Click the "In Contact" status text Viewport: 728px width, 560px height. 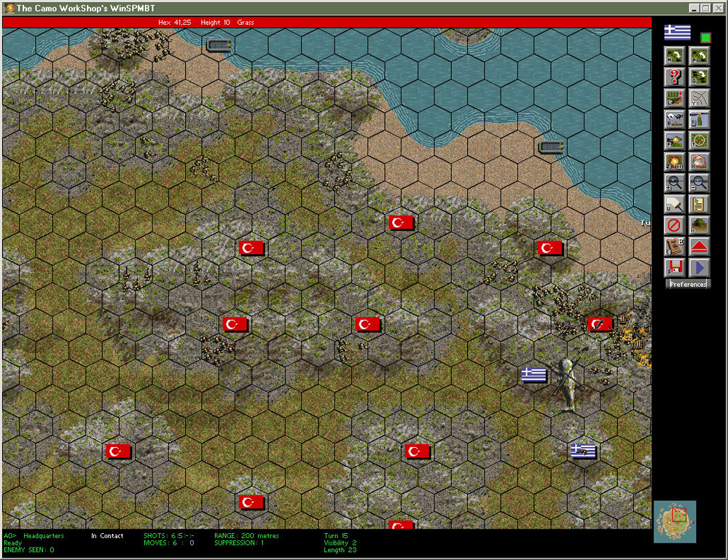(x=107, y=536)
